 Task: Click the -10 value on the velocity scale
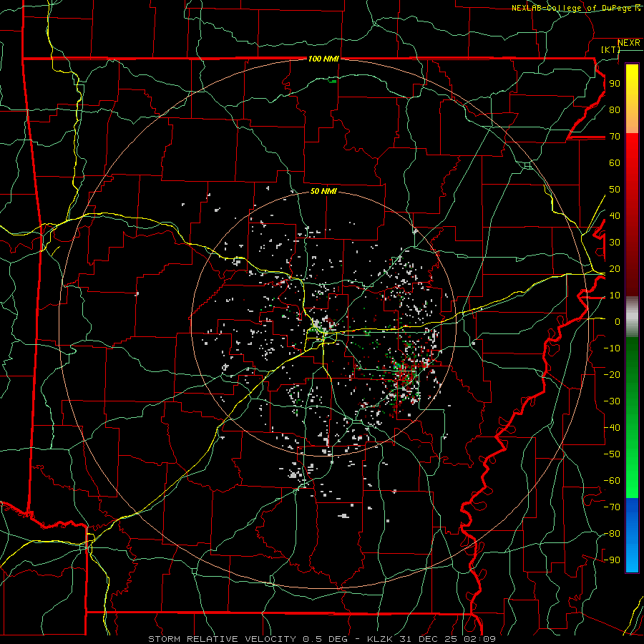click(x=612, y=348)
